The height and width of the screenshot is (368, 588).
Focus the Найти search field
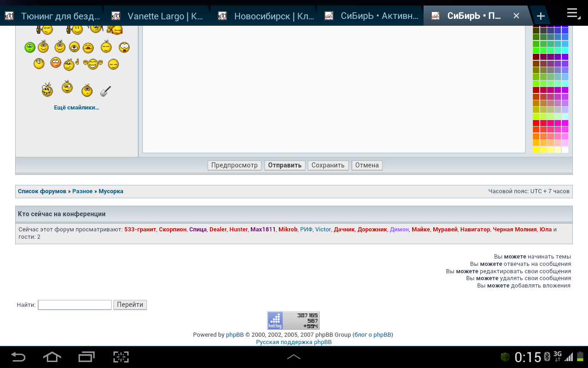74,305
